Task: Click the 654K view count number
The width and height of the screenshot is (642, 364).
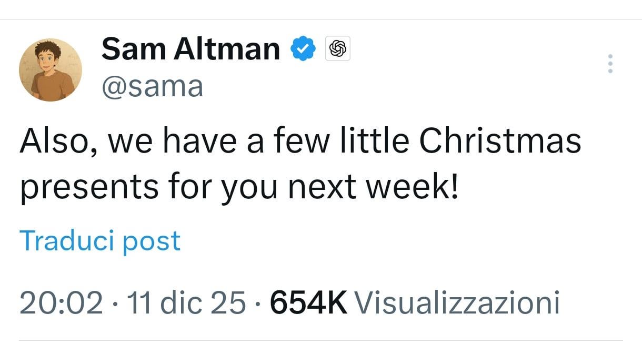Action: coord(308,304)
